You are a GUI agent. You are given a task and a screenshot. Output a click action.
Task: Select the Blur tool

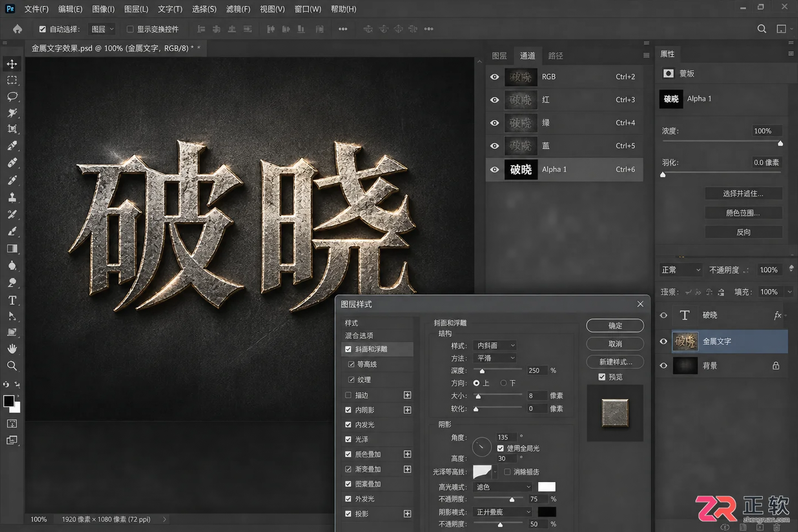click(12, 266)
